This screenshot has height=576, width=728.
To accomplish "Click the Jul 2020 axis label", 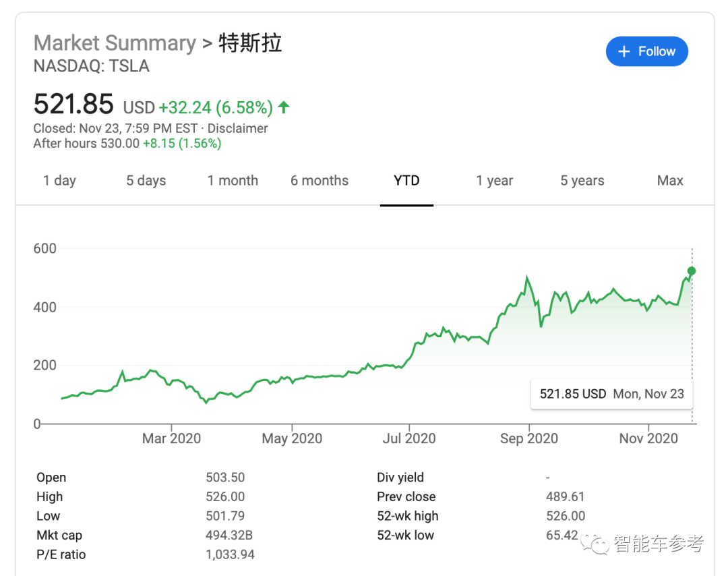I will tap(409, 438).
